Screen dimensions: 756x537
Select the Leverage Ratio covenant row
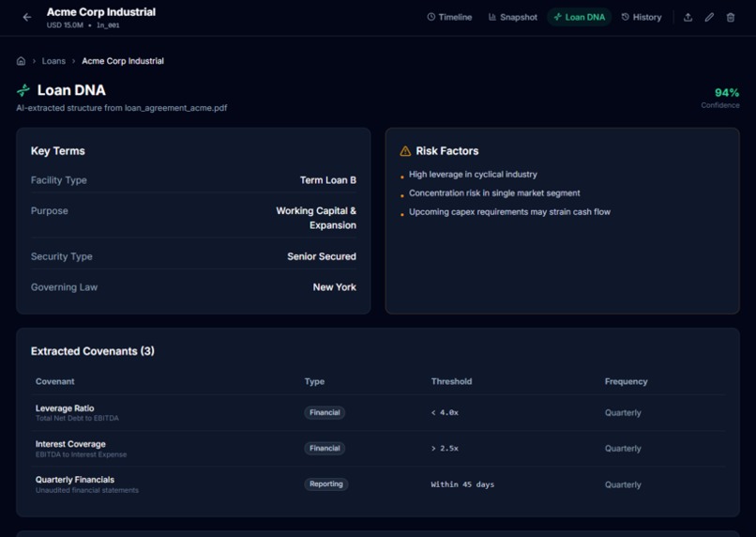point(378,412)
